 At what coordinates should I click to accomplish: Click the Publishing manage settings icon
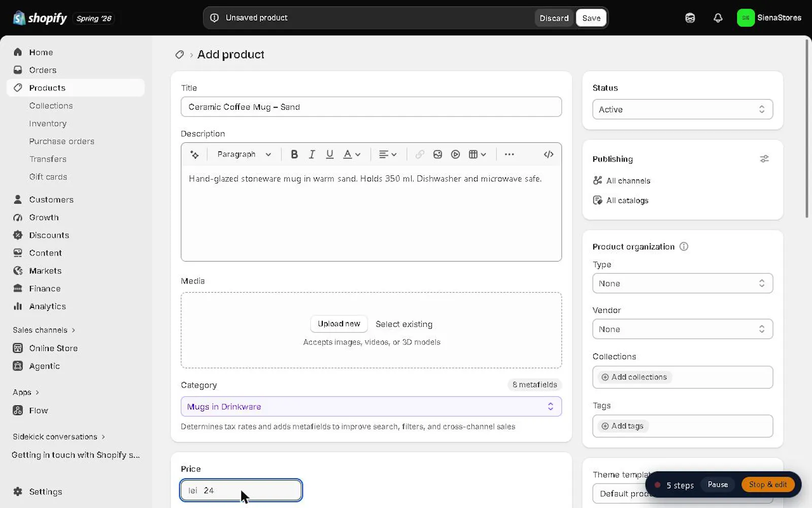tap(764, 159)
